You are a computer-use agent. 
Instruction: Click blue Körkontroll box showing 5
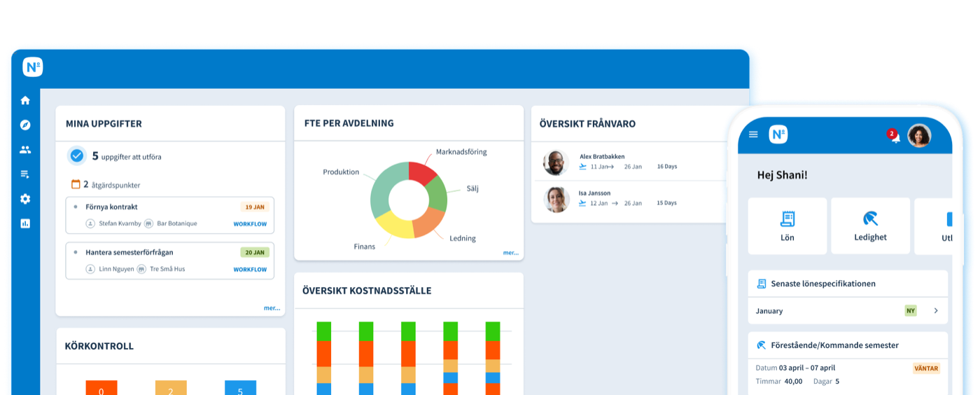240,388
